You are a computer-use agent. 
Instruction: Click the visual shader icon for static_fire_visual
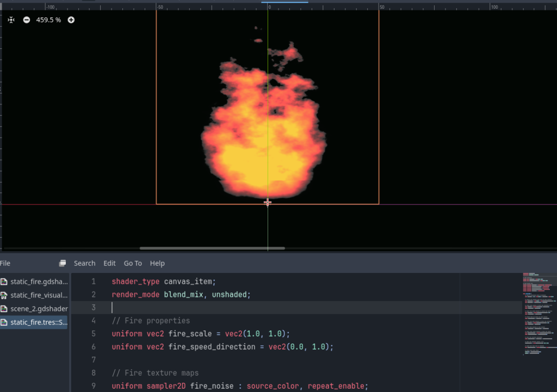pyautogui.click(x=4, y=295)
